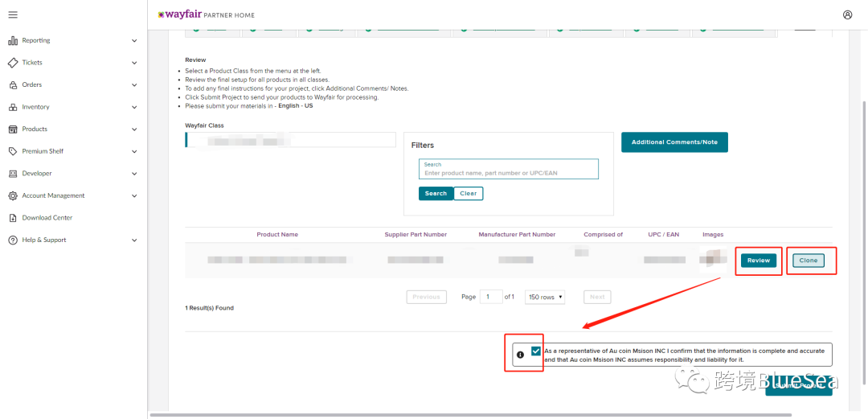
Task: Expand the Tickets menu chevron
Action: pos(134,63)
